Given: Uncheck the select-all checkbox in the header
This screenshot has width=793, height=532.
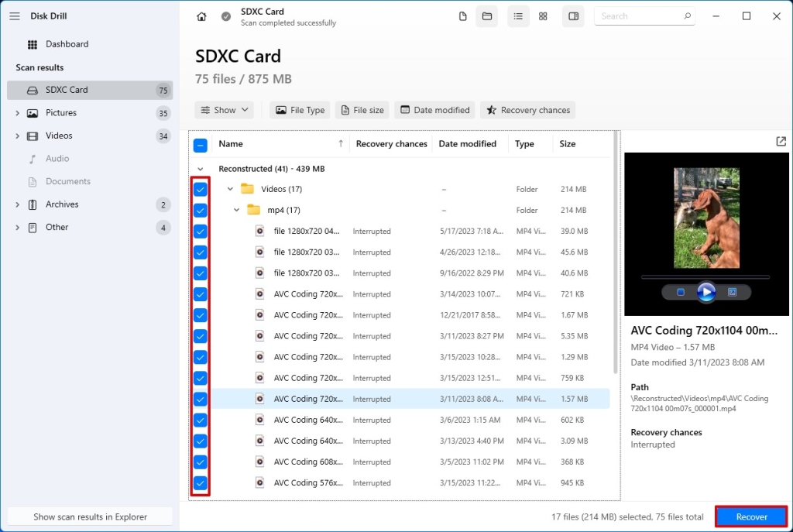Looking at the screenshot, I should click(201, 145).
